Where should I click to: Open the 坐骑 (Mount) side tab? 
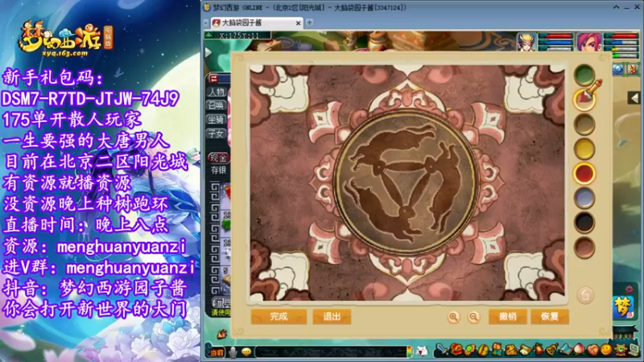pyautogui.click(x=216, y=120)
